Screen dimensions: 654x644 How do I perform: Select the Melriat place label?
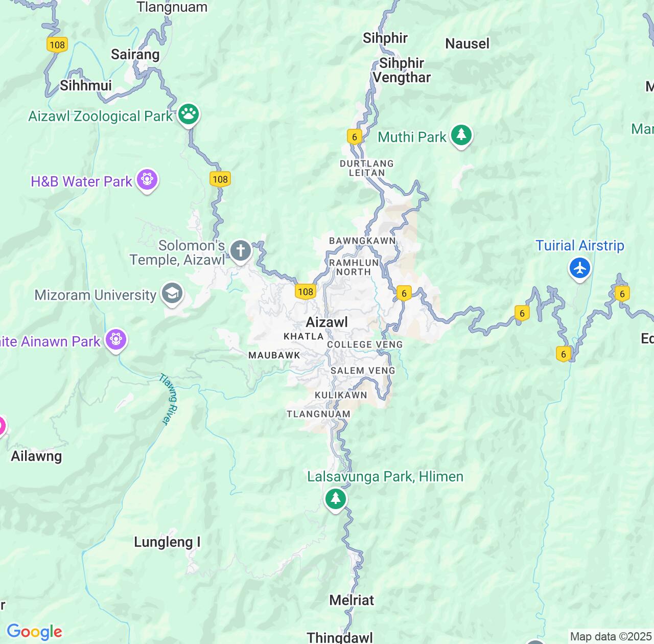click(352, 600)
